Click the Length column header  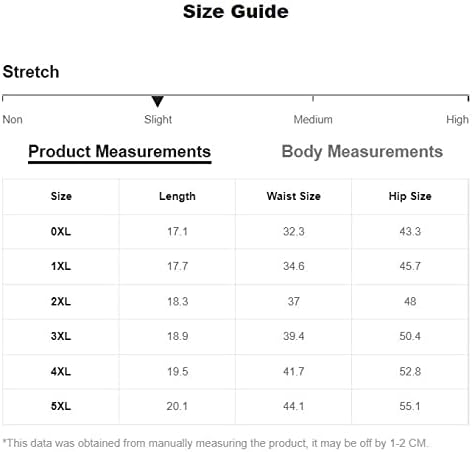(177, 196)
